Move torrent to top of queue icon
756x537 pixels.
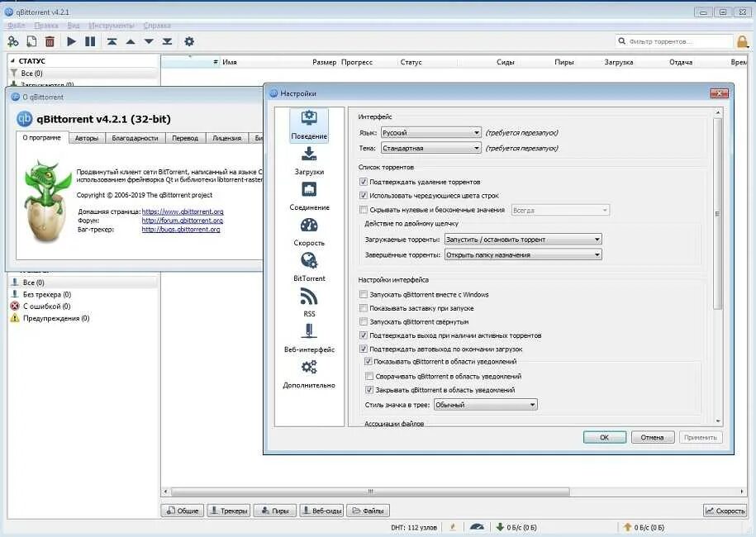112,41
